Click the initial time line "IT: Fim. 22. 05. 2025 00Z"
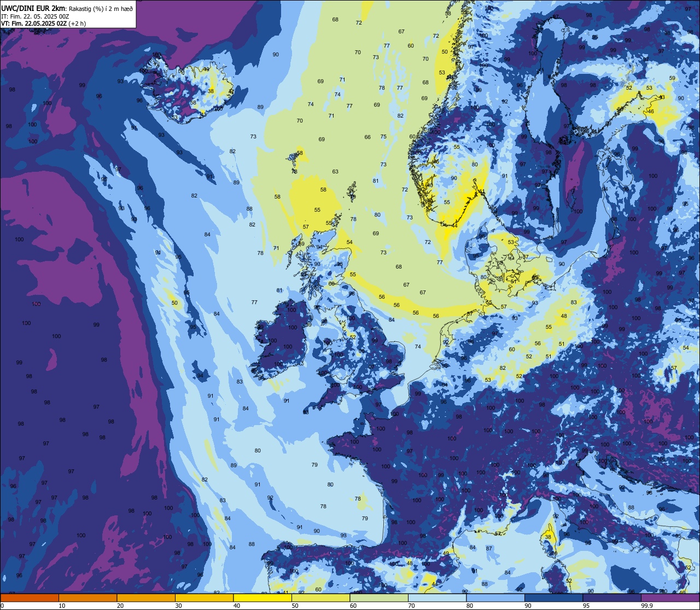This screenshot has width=700, height=610. point(35,16)
